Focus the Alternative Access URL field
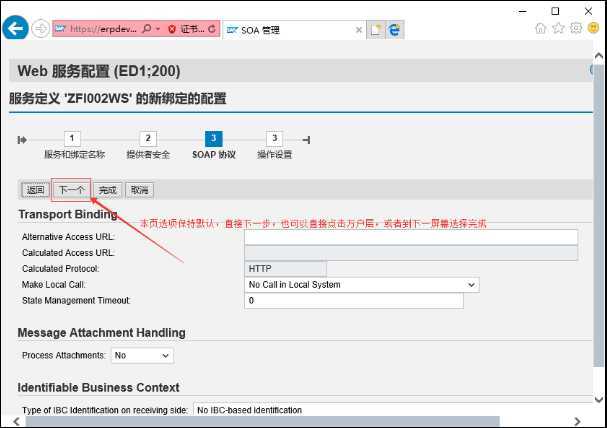 pyautogui.click(x=411, y=237)
